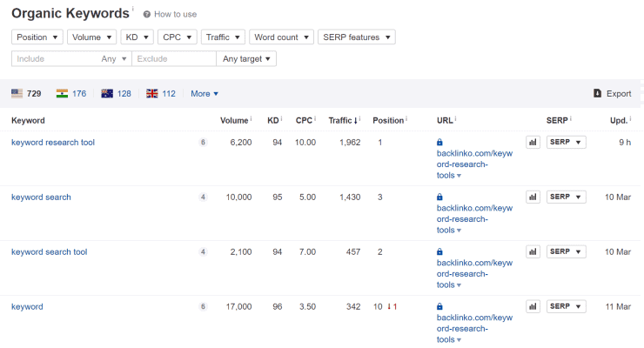The height and width of the screenshot is (348, 644).
Task: Expand the KD filter dropdown
Action: [x=138, y=37]
